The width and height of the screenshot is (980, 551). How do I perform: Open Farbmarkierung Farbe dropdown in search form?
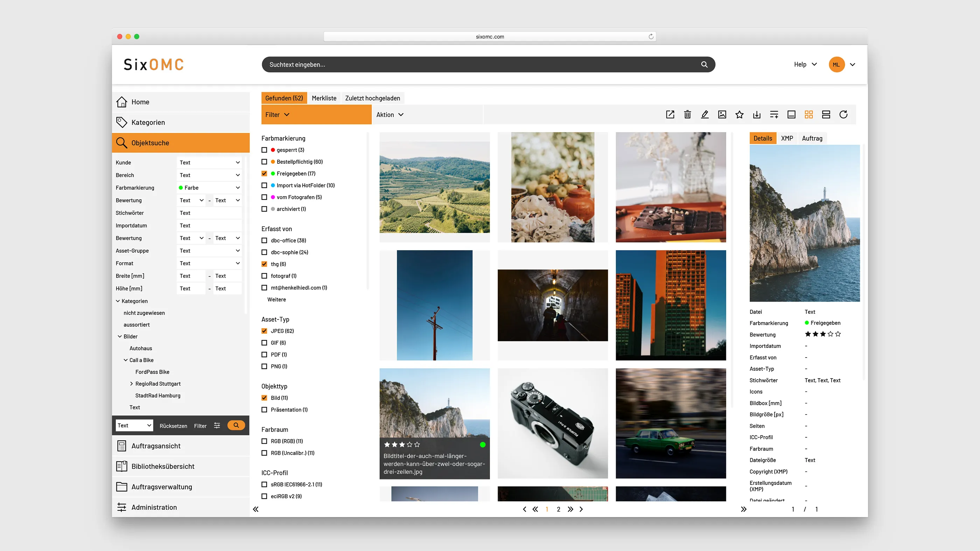click(x=209, y=188)
